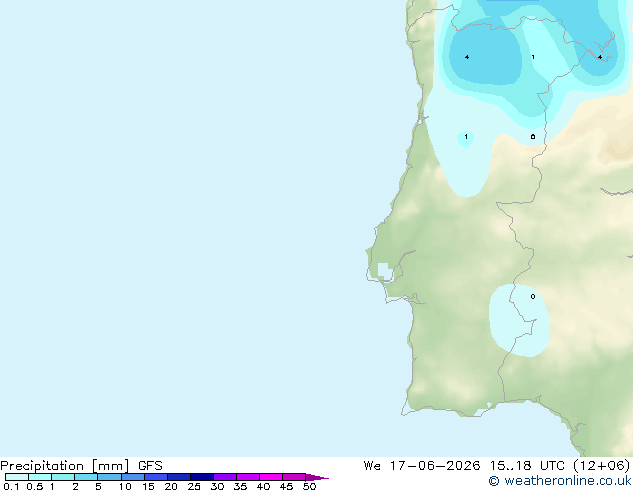This screenshot has height=490, width=634.
Task: Click the "5" legend scale label
Action: click(98, 486)
